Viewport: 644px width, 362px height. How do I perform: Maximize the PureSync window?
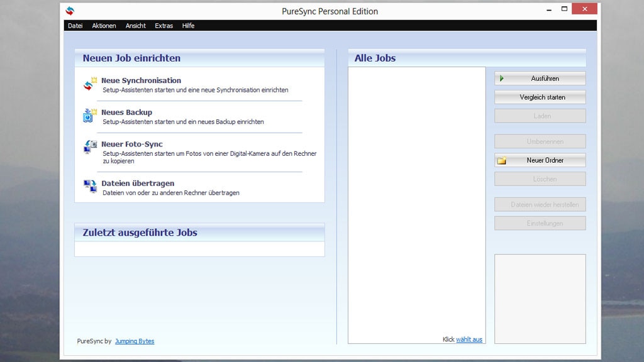coord(564,9)
